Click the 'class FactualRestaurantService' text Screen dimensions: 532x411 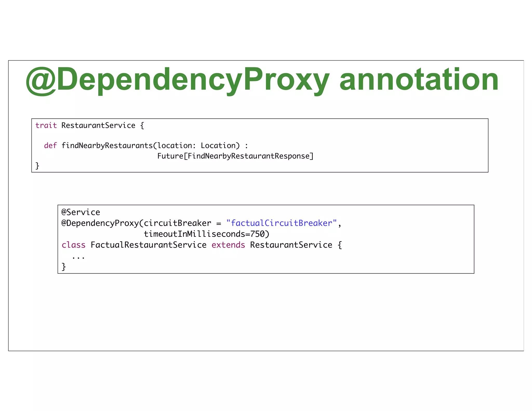coord(134,245)
